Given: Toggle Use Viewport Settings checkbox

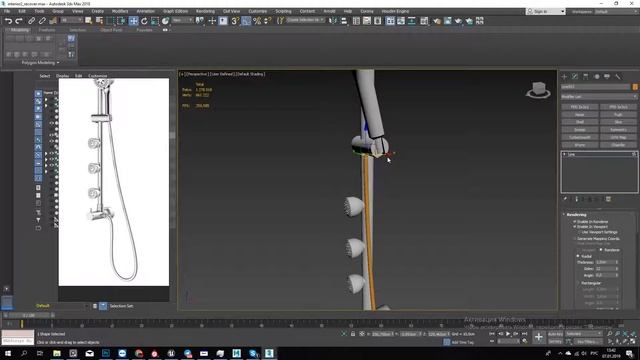Looking at the screenshot, I should pyautogui.click(x=580, y=232).
